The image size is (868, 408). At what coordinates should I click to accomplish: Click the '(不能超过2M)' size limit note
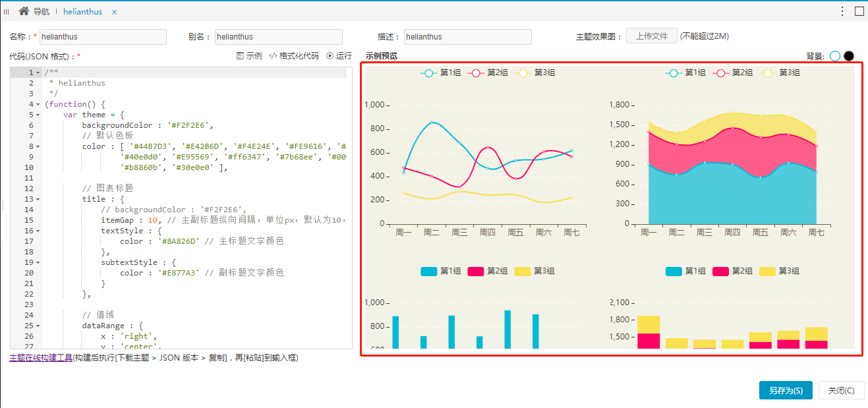[x=705, y=36]
